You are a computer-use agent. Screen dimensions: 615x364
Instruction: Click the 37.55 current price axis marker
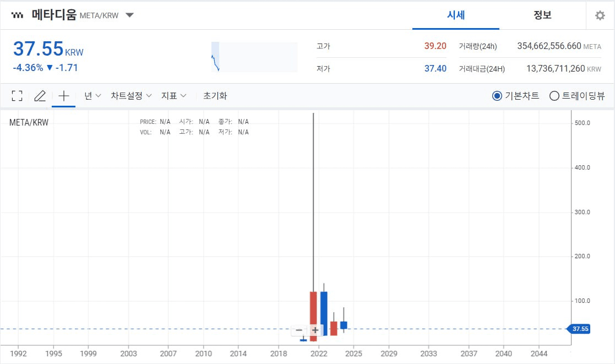click(x=579, y=329)
